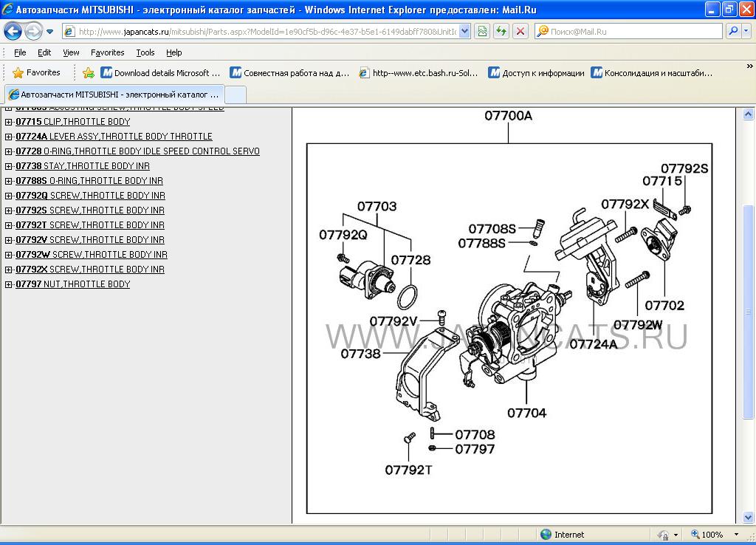Open the address bar dropdown arrow

click(x=464, y=31)
